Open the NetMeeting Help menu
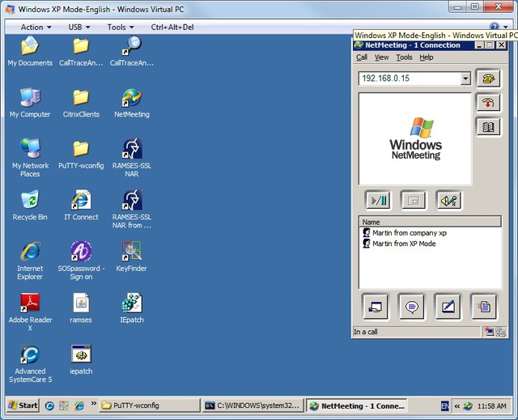518x420 pixels. tap(427, 57)
